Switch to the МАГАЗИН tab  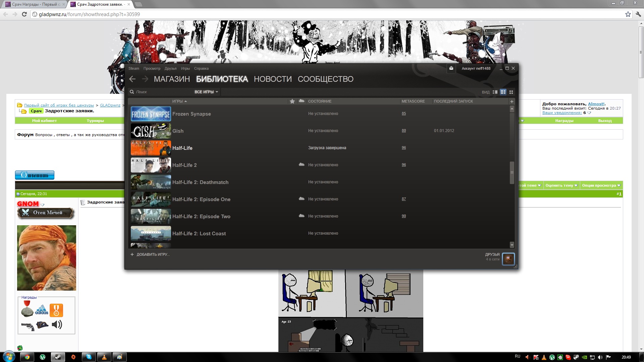click(x=172, y=79)
